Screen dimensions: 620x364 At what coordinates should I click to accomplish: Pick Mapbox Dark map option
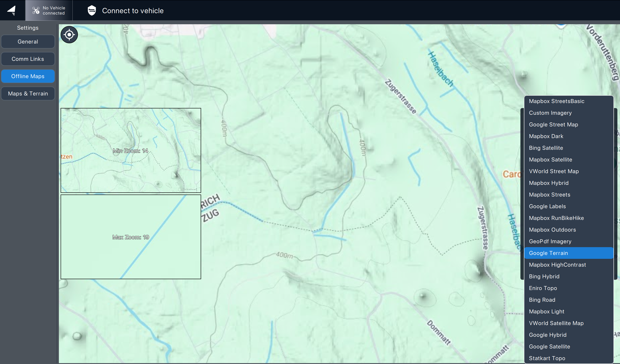[x=546, y=136]
